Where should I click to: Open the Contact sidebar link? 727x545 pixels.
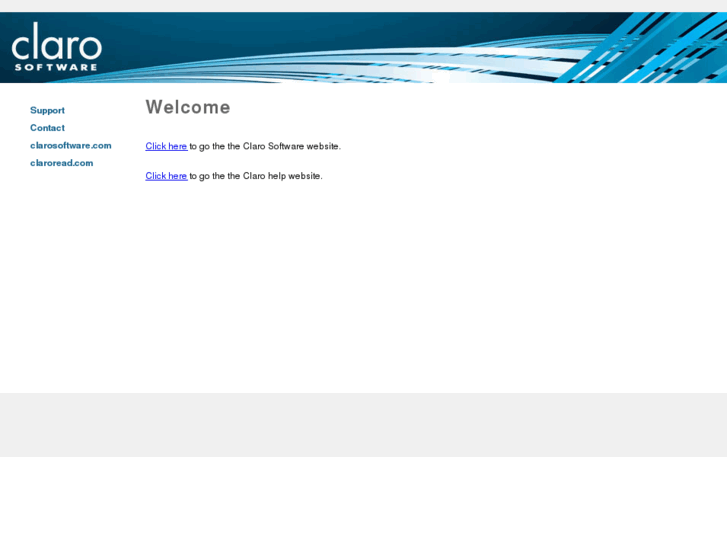tap(47, 128)
